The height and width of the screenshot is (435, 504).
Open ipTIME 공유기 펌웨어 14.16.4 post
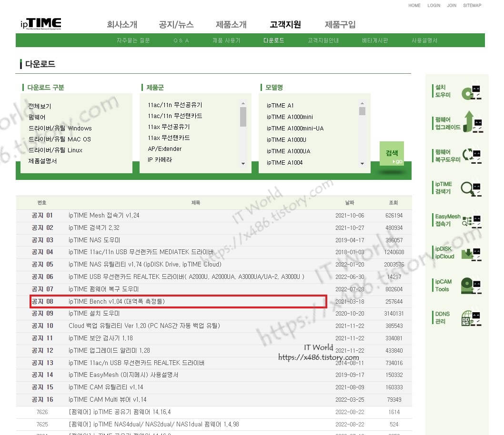coord(120,412)
